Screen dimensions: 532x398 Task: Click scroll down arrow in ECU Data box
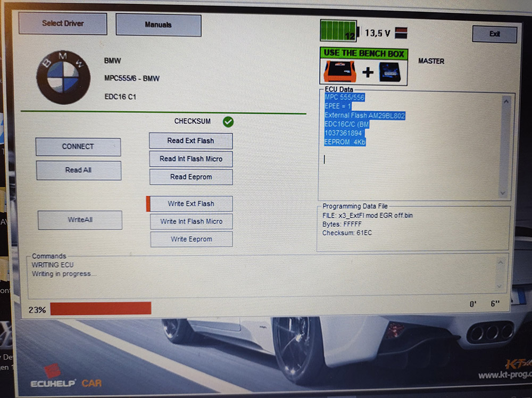503,193
